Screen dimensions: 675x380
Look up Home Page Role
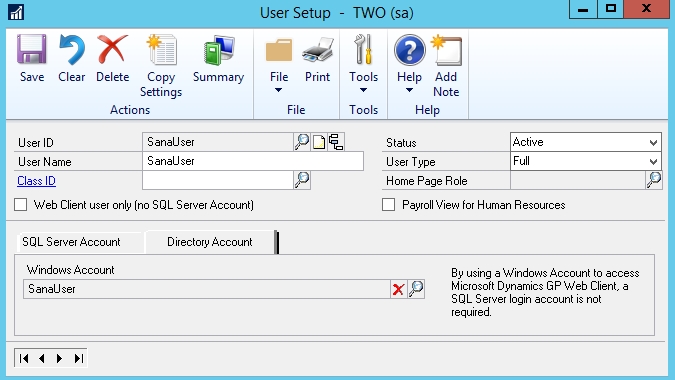tap(653, 180)
